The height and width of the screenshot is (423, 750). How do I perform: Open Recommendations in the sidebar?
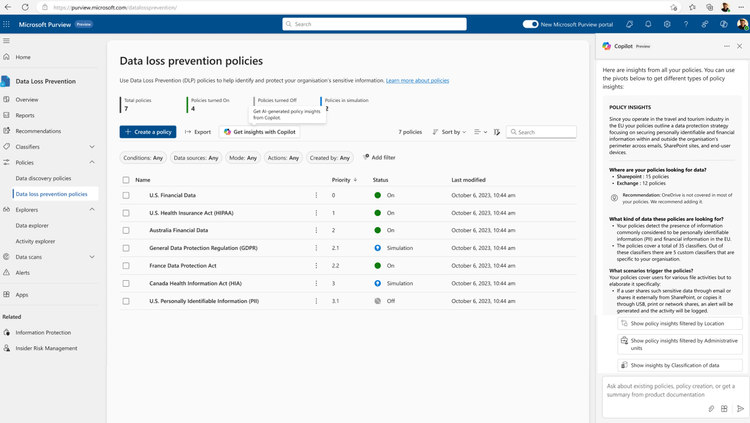[x=38, y=131]
